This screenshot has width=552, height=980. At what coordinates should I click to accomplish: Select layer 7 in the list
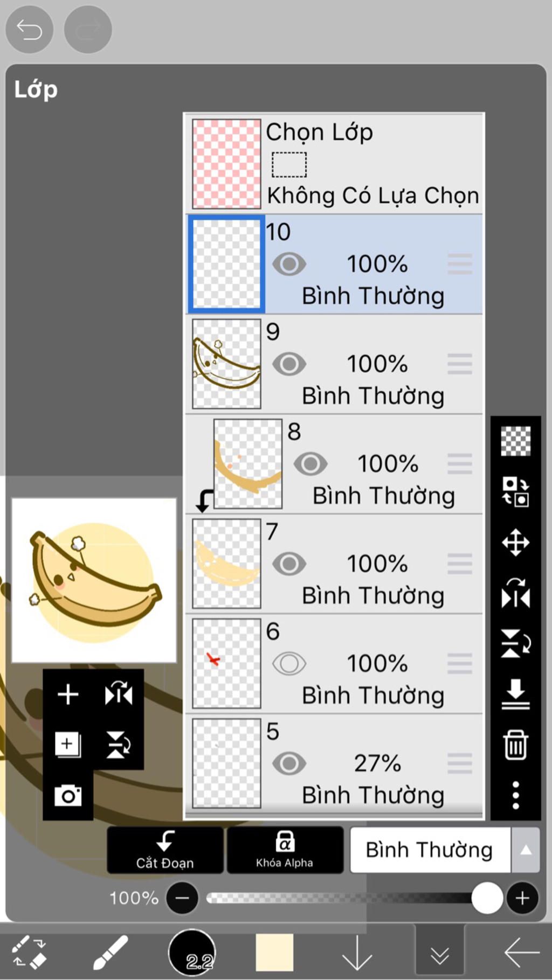click(x=334, y=564)
